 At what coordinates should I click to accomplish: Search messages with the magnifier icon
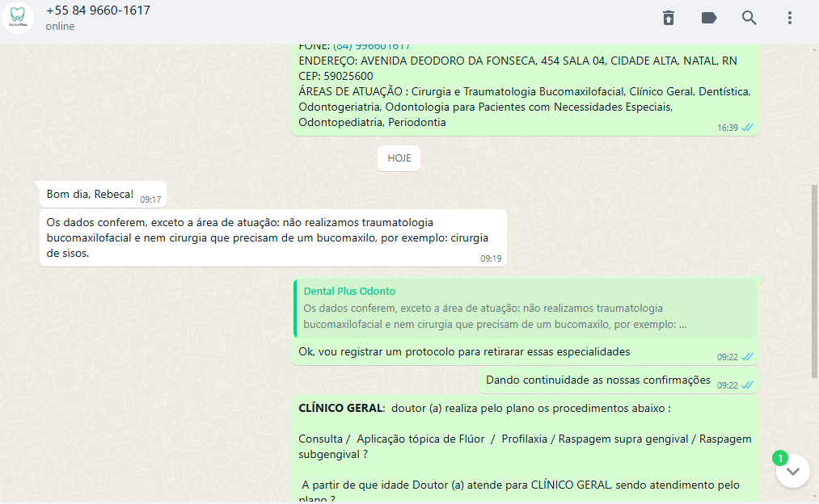pyautogui.click(x=749, y=18)
